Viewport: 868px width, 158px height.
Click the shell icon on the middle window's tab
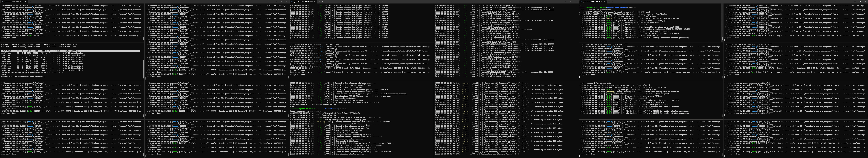tap(292, 2)
